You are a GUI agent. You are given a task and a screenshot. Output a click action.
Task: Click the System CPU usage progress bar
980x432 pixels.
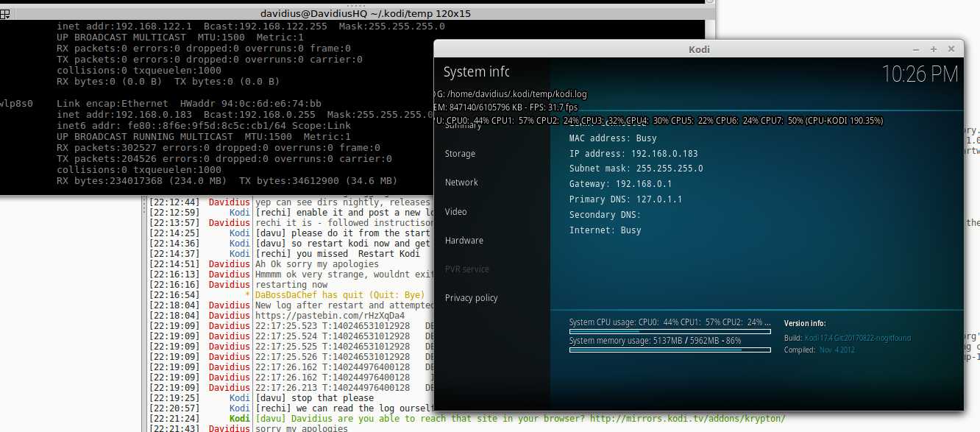coord(670,332)
